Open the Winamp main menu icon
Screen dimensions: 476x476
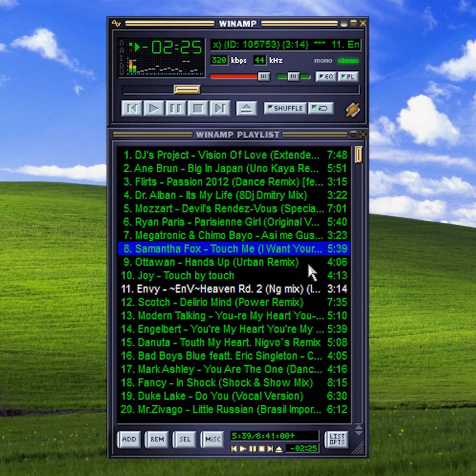[116, 23]
